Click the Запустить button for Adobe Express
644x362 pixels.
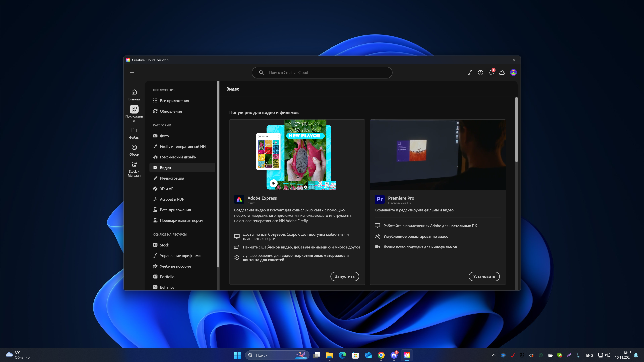click(x=345, y=276)
